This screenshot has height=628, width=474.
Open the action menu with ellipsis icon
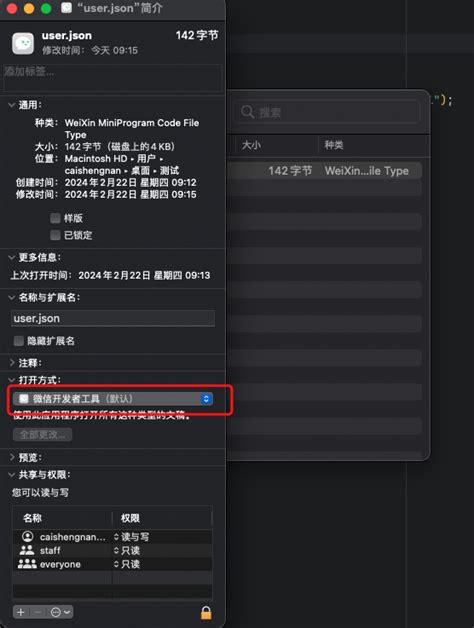pyautogui.click(x=60, y=612)
